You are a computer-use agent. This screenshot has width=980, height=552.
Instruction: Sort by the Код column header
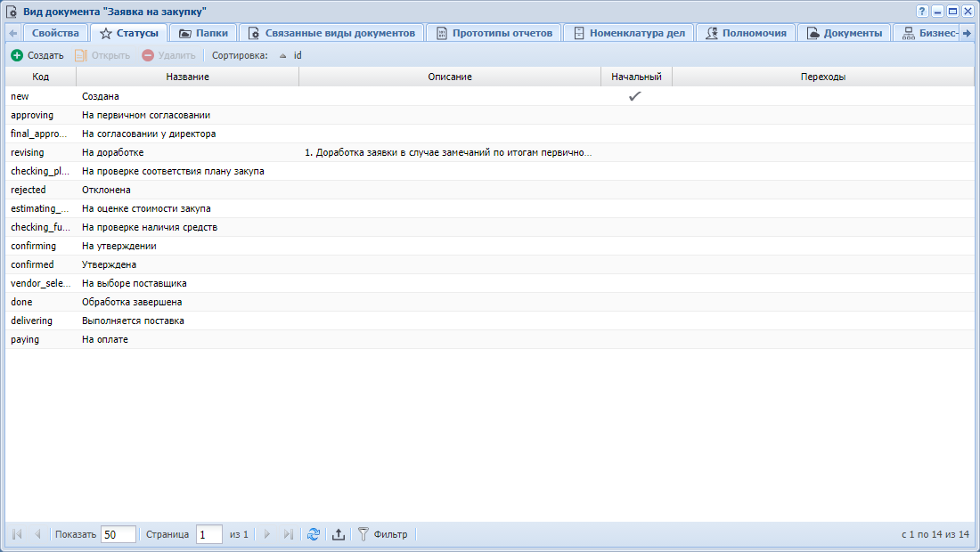point(41,77)
